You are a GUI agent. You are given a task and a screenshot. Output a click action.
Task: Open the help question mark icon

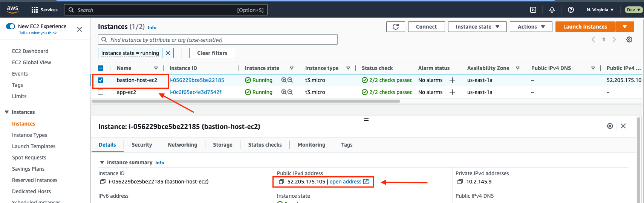point(571,10)
